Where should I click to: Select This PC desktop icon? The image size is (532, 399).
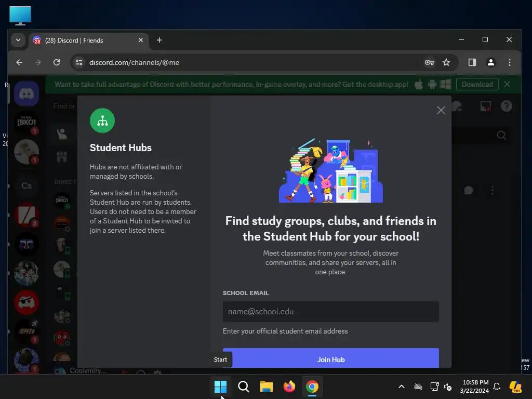pyautogui.click(x=20, y=16)
